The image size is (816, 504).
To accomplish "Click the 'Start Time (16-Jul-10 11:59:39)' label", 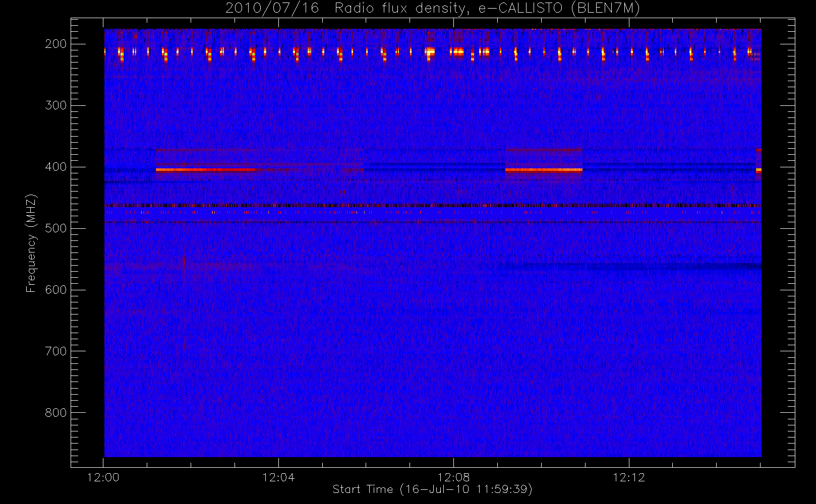I will [x=432, y=489].
